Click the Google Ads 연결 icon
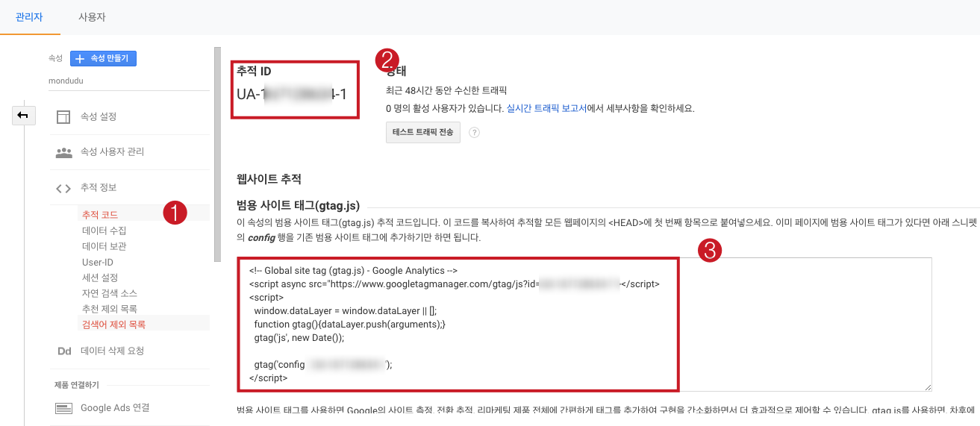Screen dimensions: 980x426 pos(64,408)
